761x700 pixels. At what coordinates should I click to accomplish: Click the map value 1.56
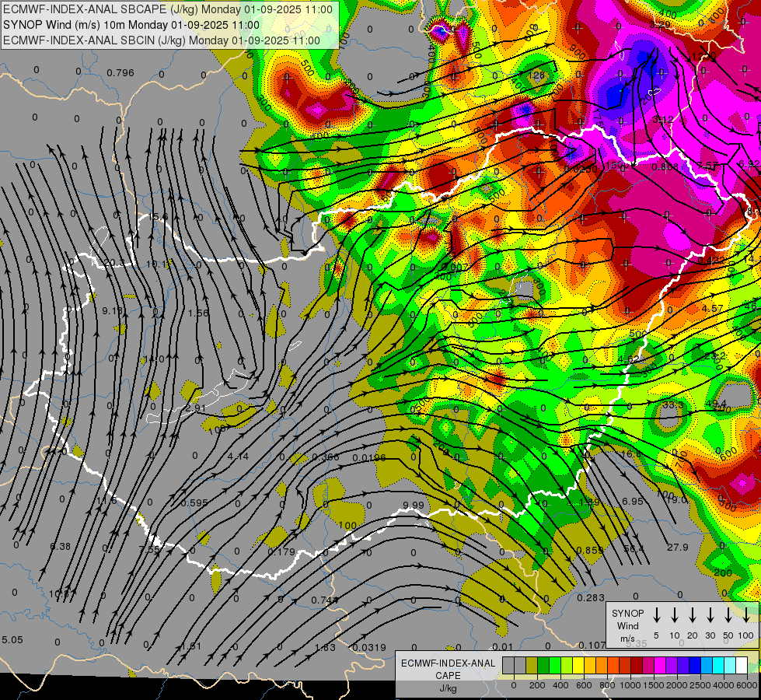point(198,313)
